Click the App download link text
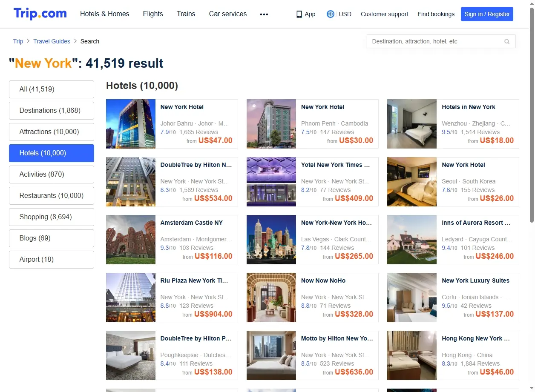 tap(310, 14)
